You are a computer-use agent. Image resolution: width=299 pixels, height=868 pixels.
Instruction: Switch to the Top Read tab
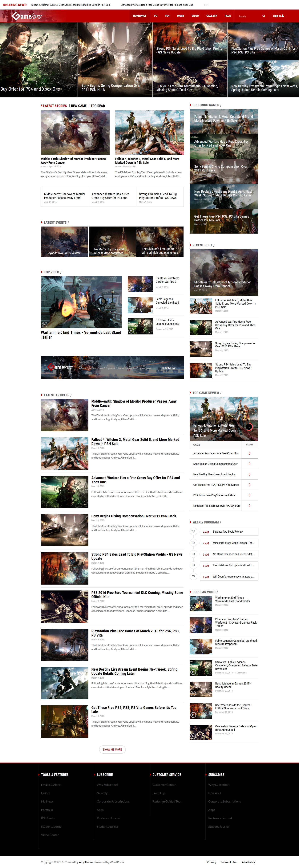click(x=98, y=106)
